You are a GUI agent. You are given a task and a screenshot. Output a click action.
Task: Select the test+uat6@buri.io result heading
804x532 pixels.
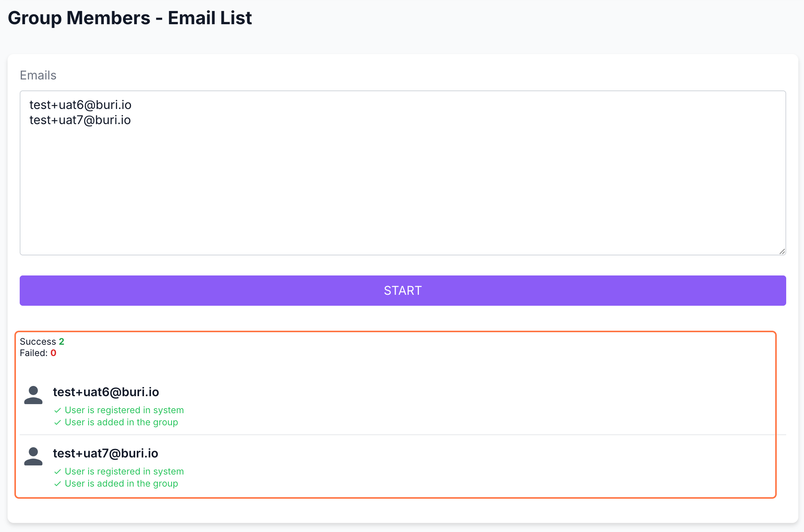point(106,392)
